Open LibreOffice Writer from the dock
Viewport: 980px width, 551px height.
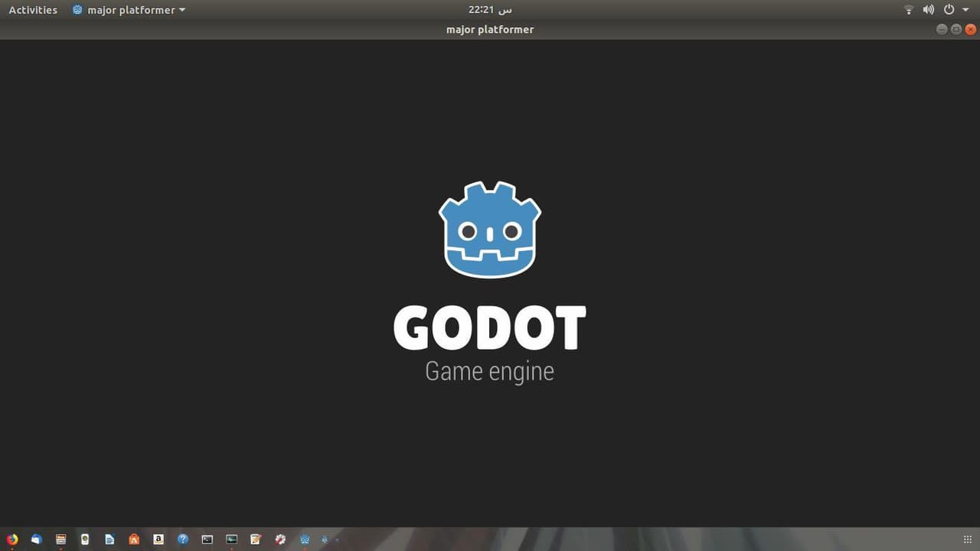109,540
